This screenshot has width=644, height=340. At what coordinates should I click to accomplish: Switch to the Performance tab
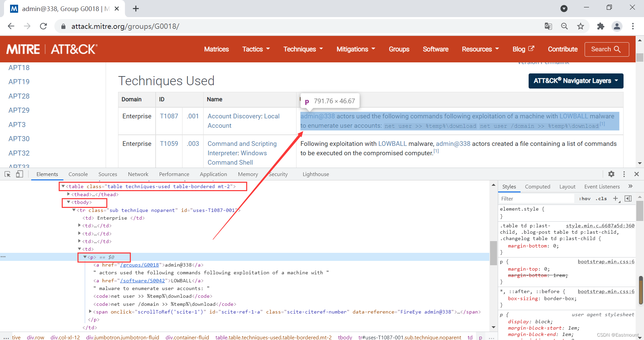coord(174,174)
